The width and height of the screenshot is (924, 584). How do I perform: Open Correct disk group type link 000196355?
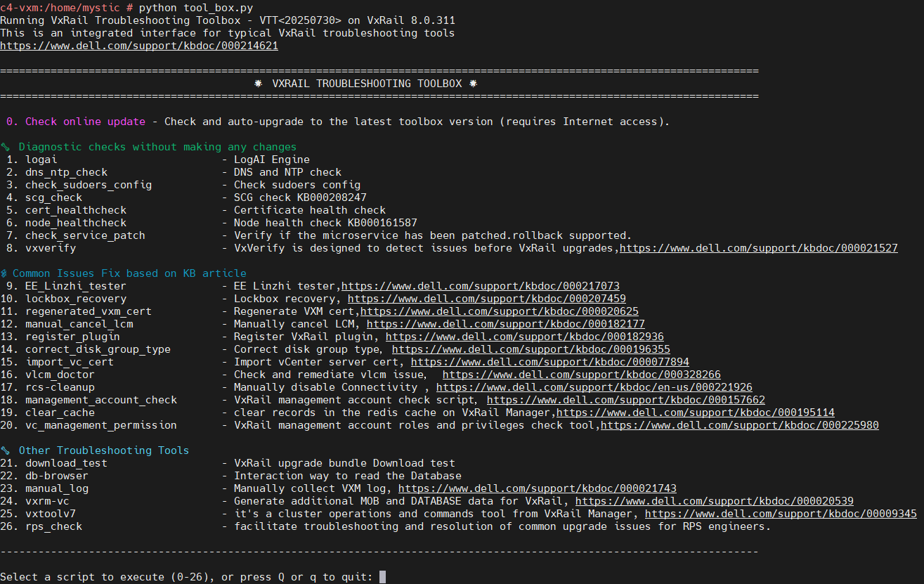531,349
